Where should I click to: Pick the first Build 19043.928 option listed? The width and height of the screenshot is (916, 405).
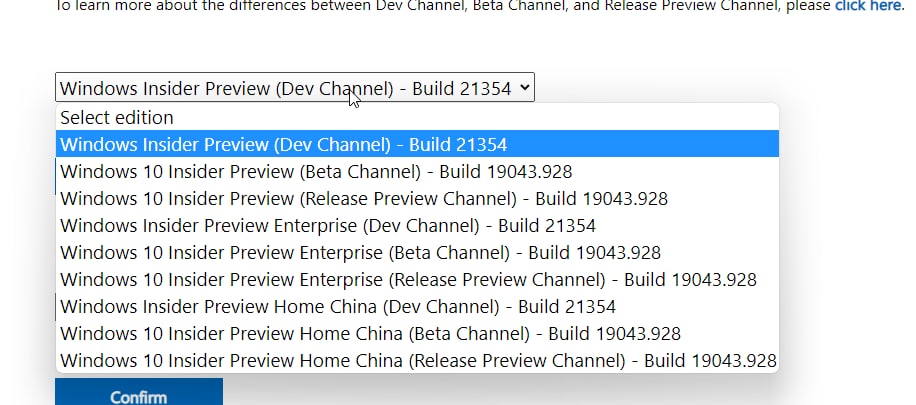(417, 171)
